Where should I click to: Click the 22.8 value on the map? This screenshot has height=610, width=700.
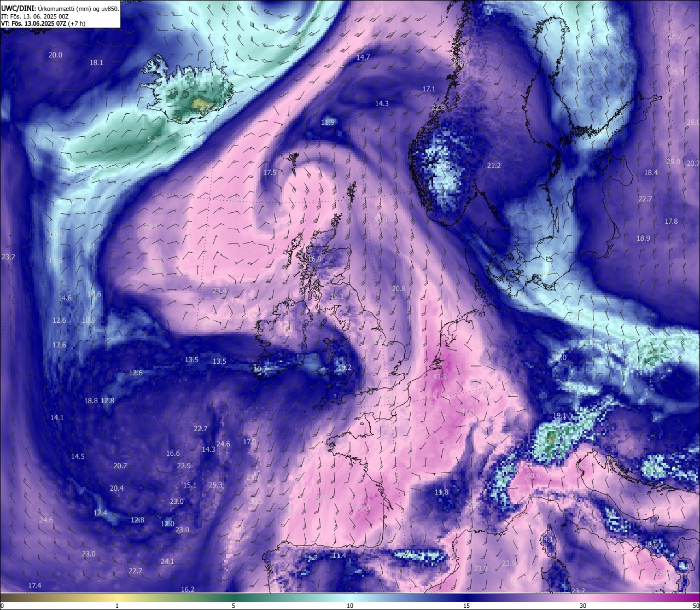(x=438, y=108)
